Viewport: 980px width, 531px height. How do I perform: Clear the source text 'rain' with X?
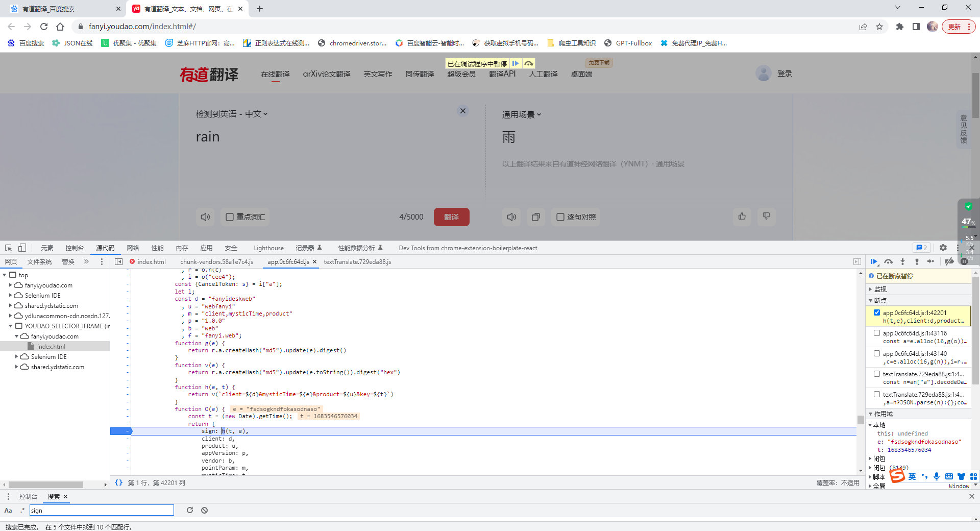(x=463, y=111)
